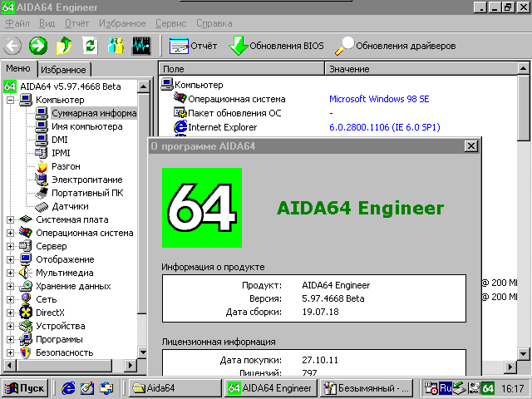Open the Отчёт report wizard
The height and width of the screenshot is (399, 532).
click(x=193, y=46)
